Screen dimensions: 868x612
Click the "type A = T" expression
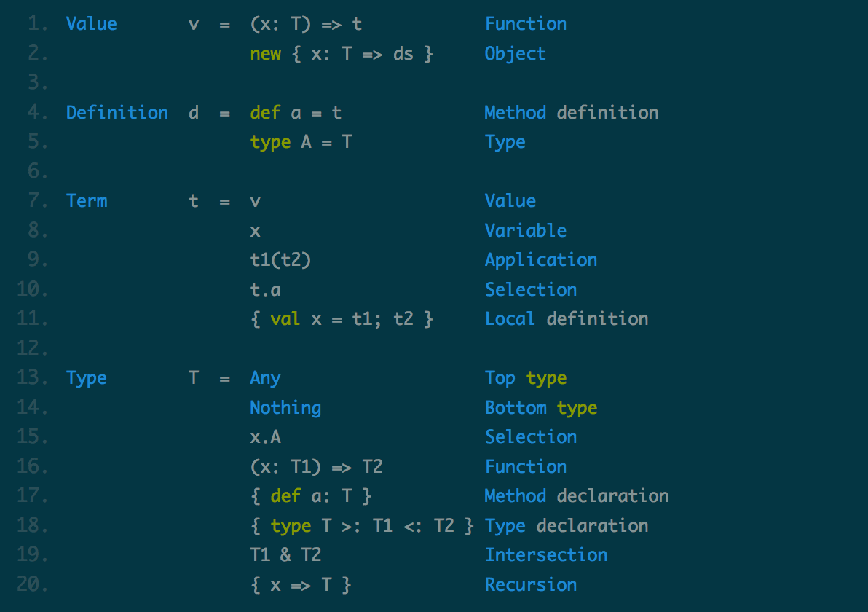[301, 142]
